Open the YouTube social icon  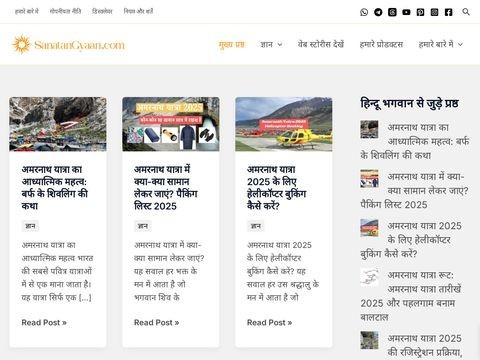pyautogui.click(x=406, y=12)
